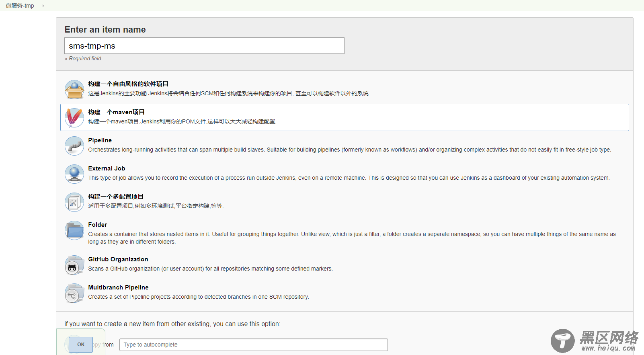Viewport: 644px width, 355px height.
Task: Click the Multibranch Pipeline description text
Action: point(199,297)
